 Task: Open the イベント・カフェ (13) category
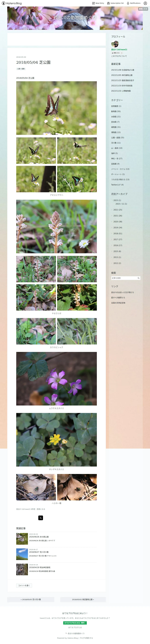120,169
